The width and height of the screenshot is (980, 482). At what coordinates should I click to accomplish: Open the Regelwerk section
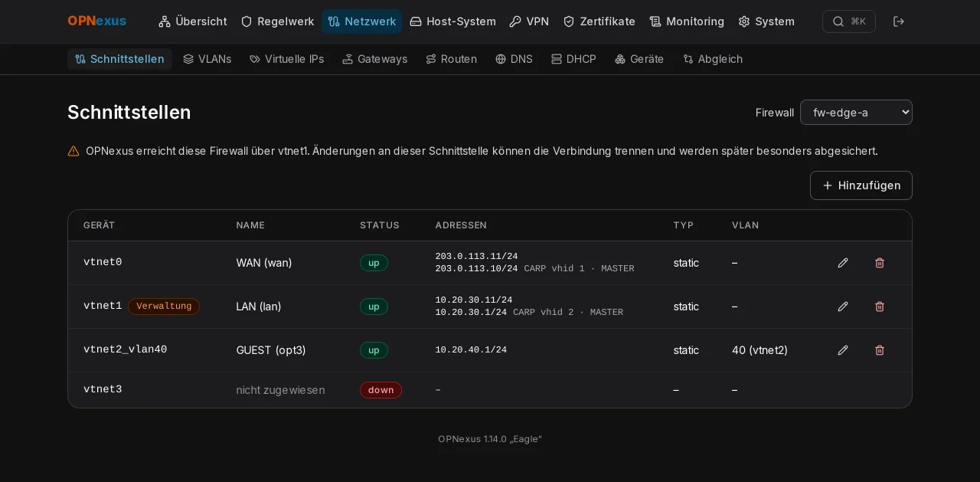pyautogui.click(x=277, y=21)
